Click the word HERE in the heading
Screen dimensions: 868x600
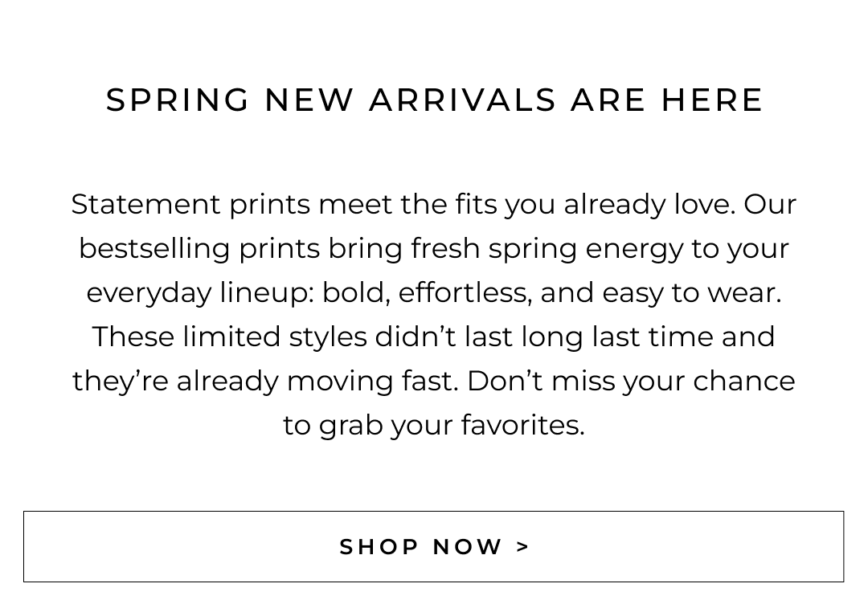point(712,100)
